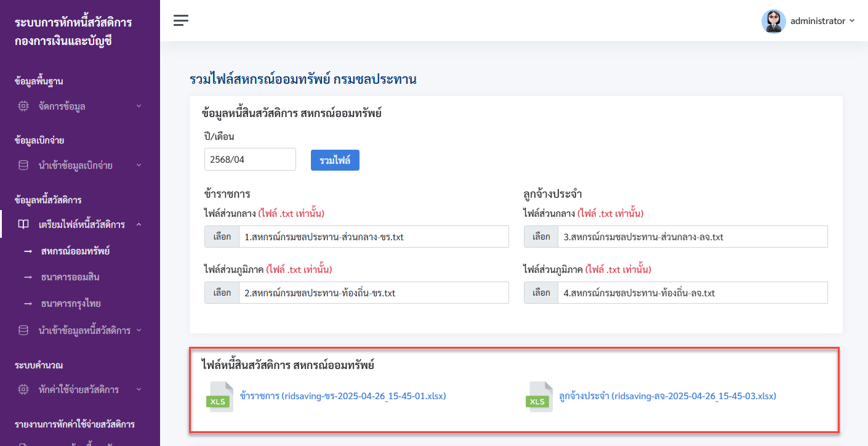Click the database icon beside นำเข้าข้อมูลเบิกจ่าย
Screen dimensions: 868x446
click(23, 165)
